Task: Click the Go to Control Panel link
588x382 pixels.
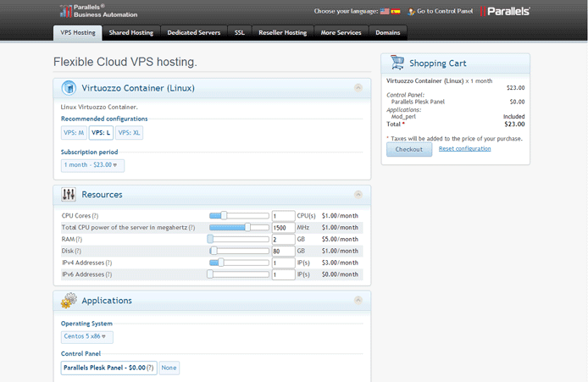Action: [445, 11]
